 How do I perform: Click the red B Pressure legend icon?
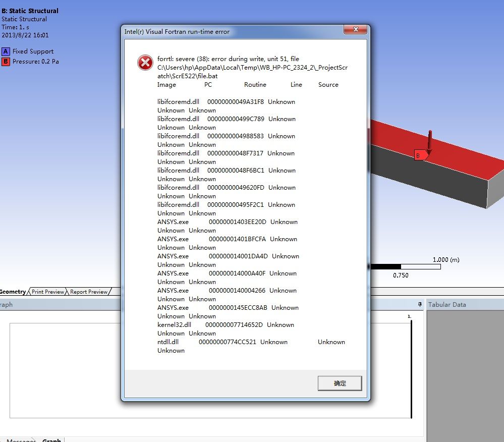click(x=6, y=62)
